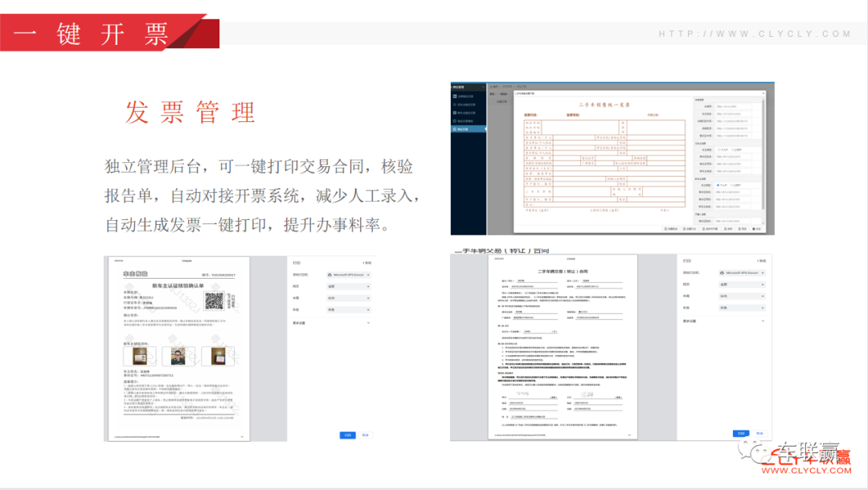Screen dimensions: 868x490
Task: Click the 发票管理 slide heading
Action: point(190,112)
